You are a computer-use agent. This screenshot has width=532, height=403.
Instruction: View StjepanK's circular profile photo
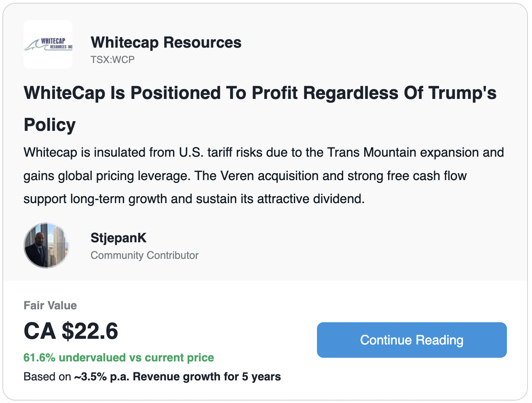coord(46,245)
